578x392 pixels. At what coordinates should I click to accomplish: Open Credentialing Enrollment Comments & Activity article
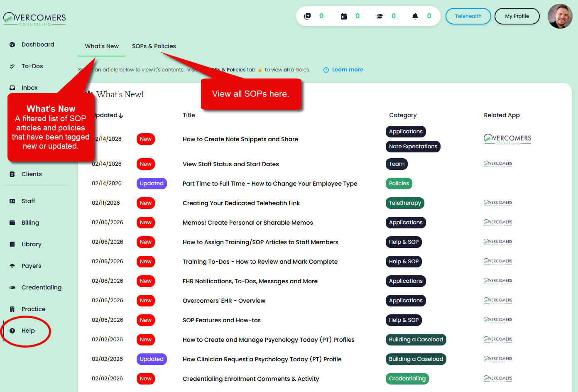[251, 379]
